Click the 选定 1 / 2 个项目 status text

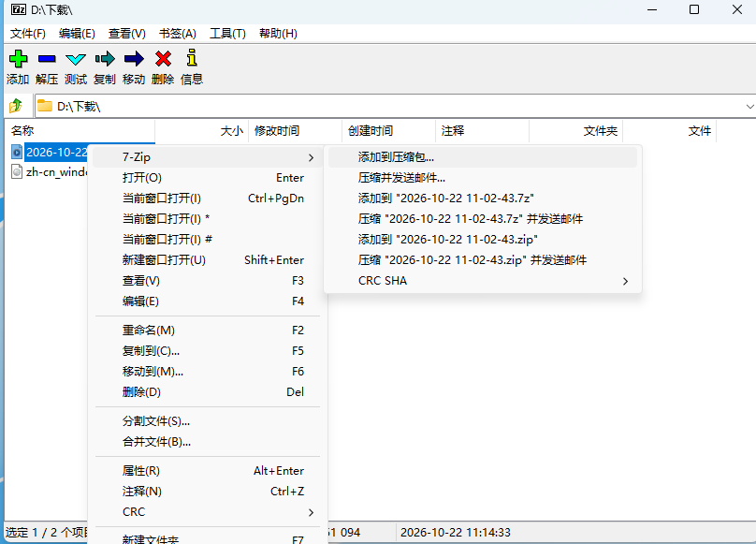coord(47,533)
